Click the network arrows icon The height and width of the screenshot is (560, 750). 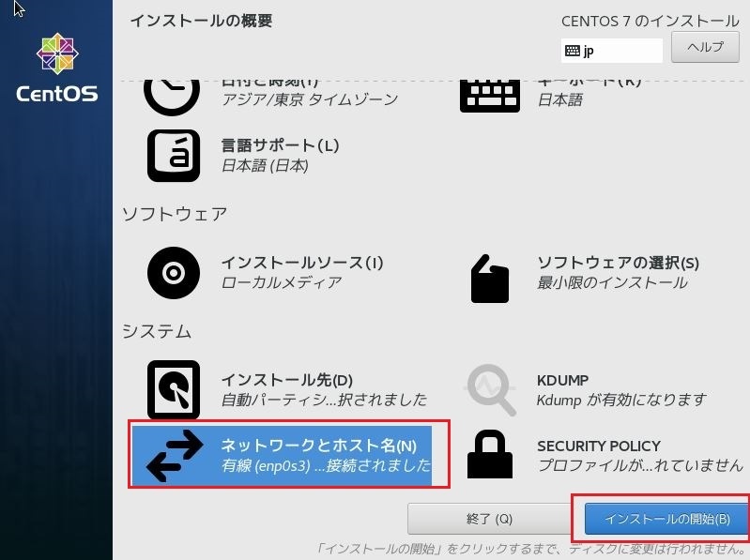[x=175, y=455]
